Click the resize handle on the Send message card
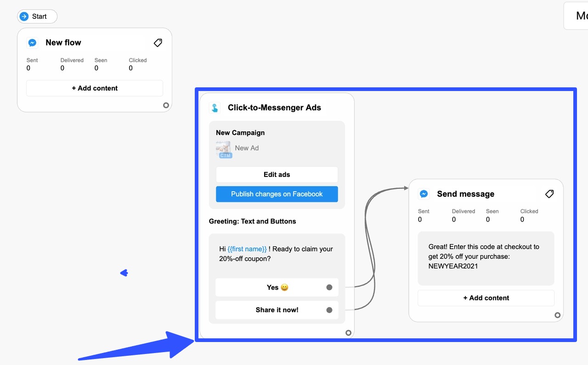 [x=557, y=315]
